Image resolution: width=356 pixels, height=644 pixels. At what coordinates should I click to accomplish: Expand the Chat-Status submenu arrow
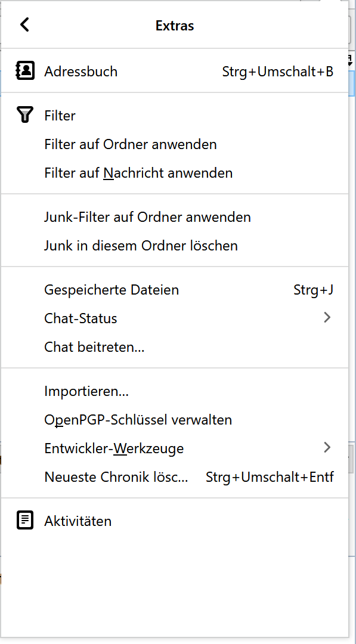pyautogui.click(x=327, y=317)
